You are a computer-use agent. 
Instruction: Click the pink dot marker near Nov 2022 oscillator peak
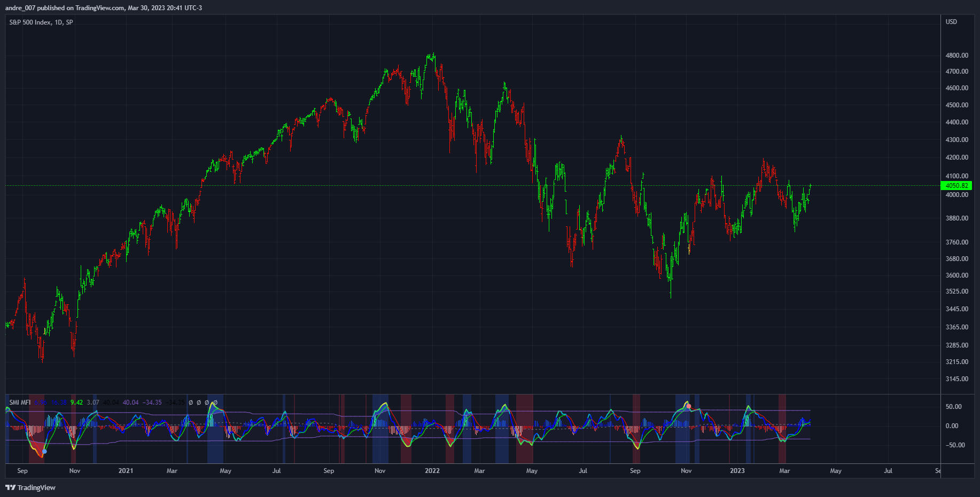coord(689,406)
